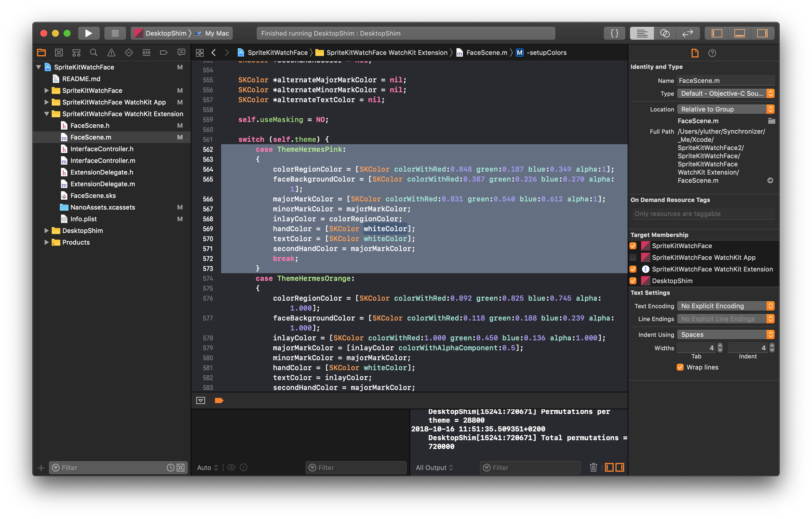Show the File inspector tab
This screenshot has height=519, width=812.
(695, 53)
